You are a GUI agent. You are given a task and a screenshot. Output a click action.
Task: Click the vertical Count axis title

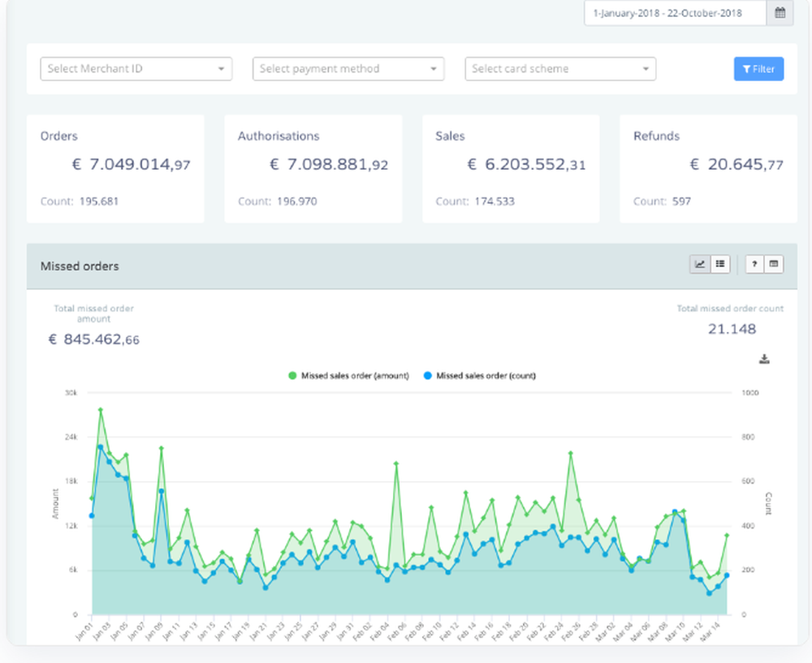pyautogui.click(x=768, y=504)
